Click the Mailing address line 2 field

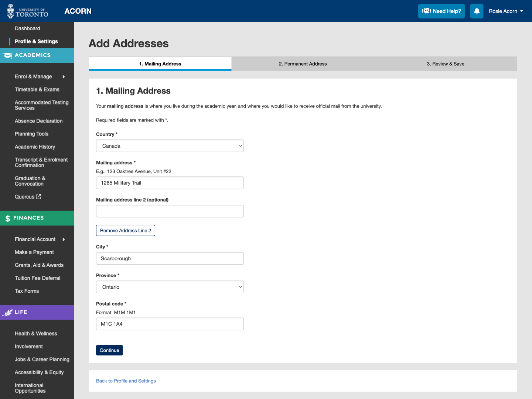pyautogui.click(x=170, y=211)
